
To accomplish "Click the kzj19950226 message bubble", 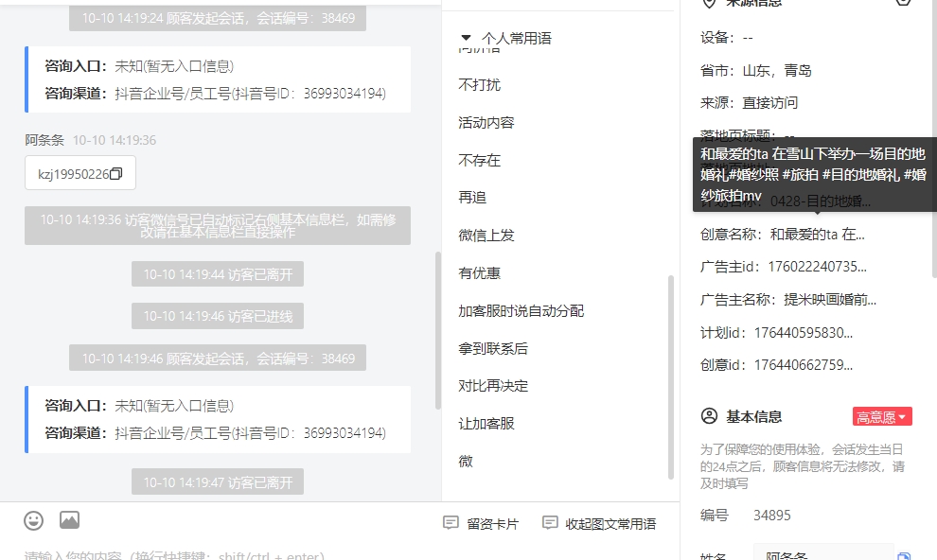I will [80, 173].
